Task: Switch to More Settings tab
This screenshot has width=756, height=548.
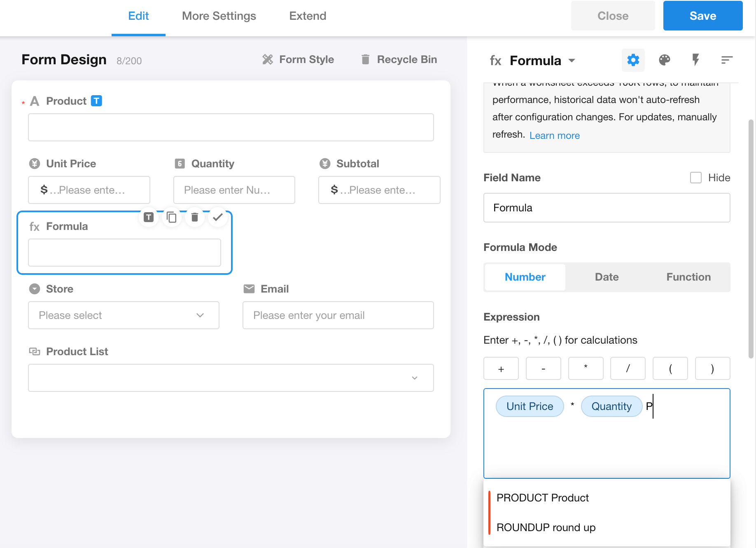Action: [219, 16]
